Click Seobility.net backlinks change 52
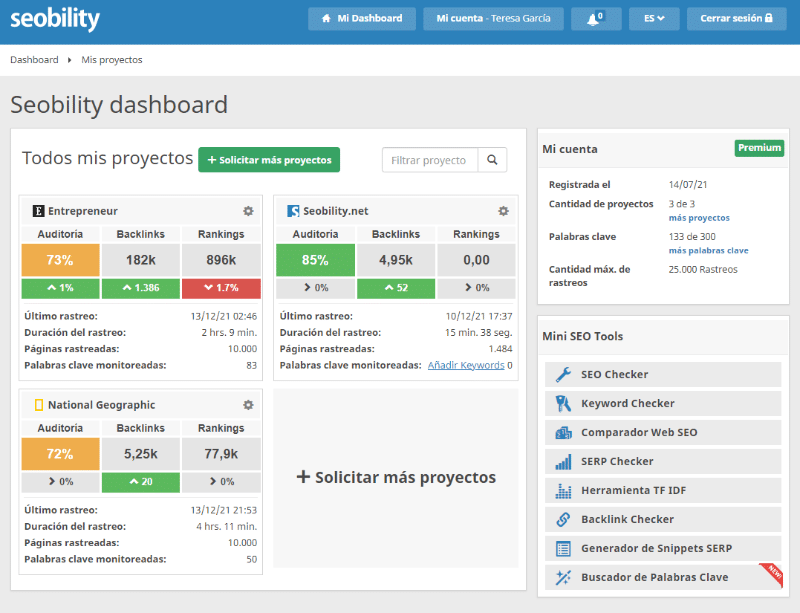 click(396, 288)
